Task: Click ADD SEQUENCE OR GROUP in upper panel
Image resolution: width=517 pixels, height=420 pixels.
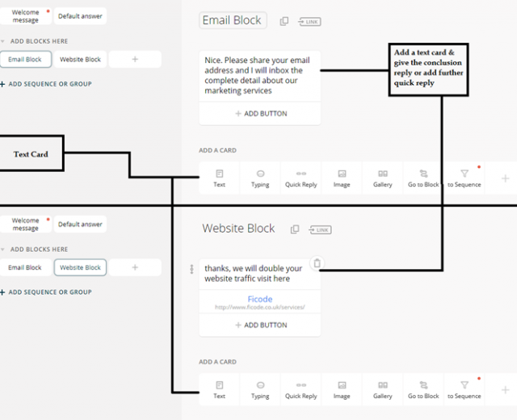Action: (x=48, y=84)
